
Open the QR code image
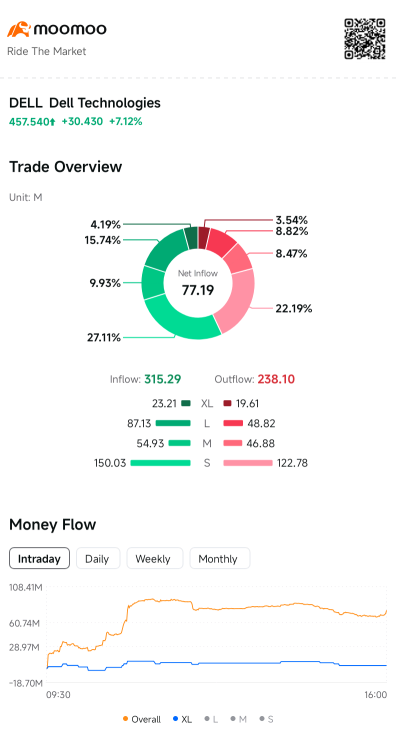pyautogui.click(x=365, y=39)
